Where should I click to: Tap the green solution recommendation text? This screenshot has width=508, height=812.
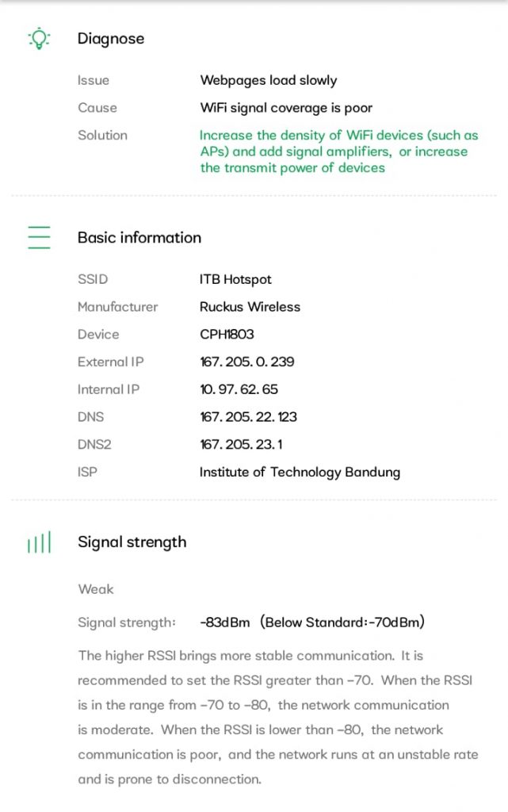tap(338, 151)
